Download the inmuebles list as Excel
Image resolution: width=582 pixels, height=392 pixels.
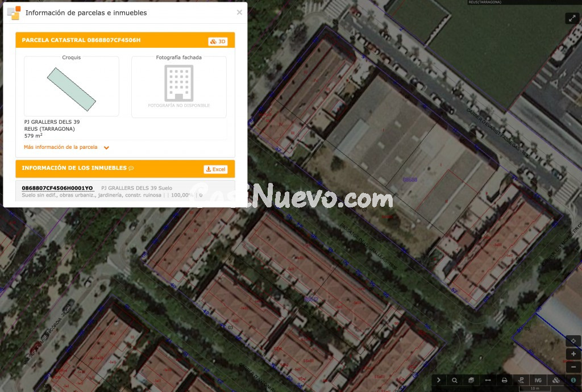(215, 169)
